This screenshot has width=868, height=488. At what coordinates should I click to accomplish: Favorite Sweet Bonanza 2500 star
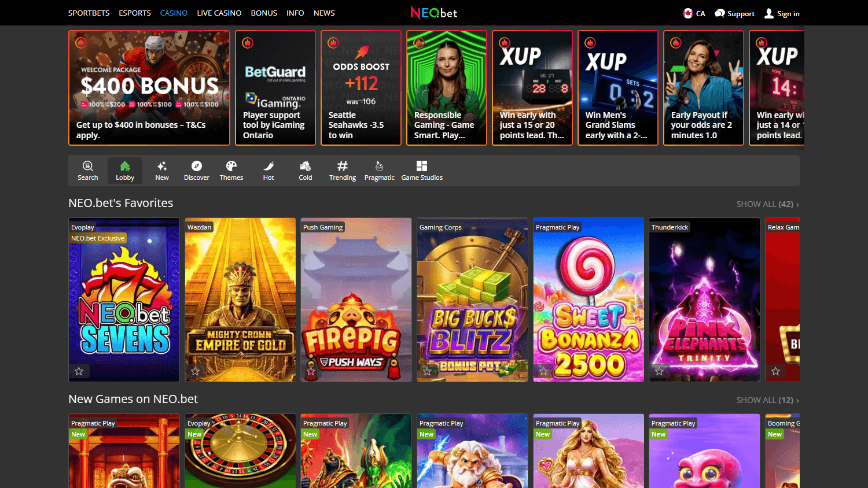pyautogui.click(x=543, y=371)
